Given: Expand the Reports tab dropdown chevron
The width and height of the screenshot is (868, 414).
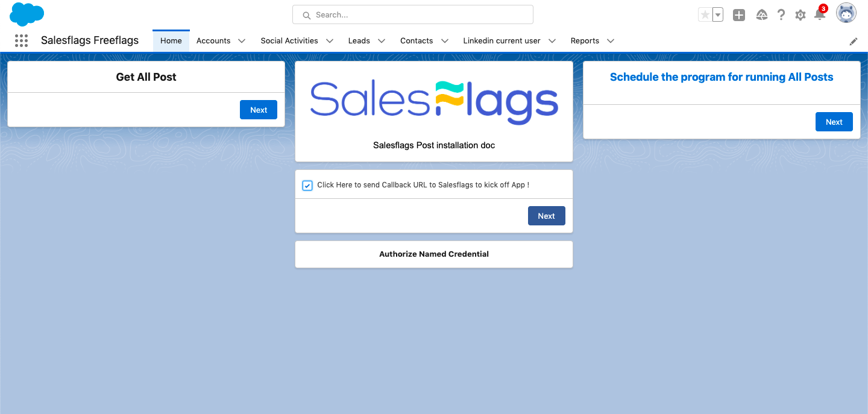Looking at the screenshot, I should click(611, 41).
